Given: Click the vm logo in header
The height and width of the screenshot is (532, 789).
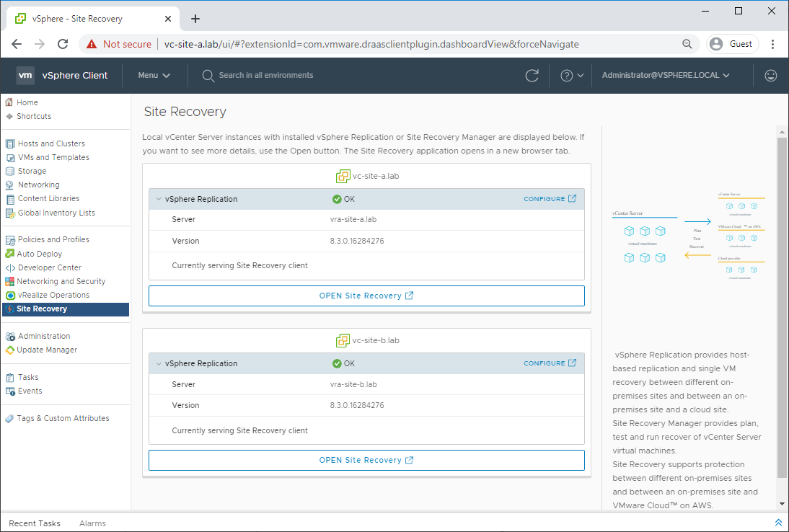Looking at the screenshot, I should pyautogui.click(x=25, y=76).
